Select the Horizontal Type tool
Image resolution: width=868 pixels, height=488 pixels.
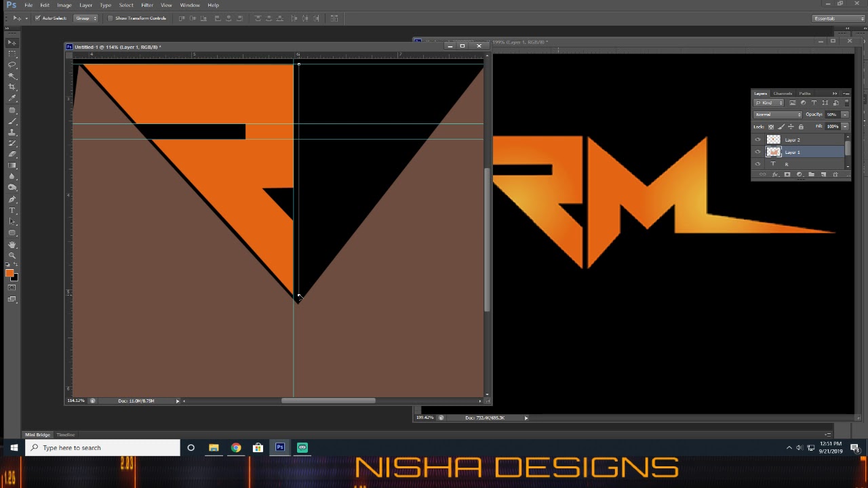[12, 211]
